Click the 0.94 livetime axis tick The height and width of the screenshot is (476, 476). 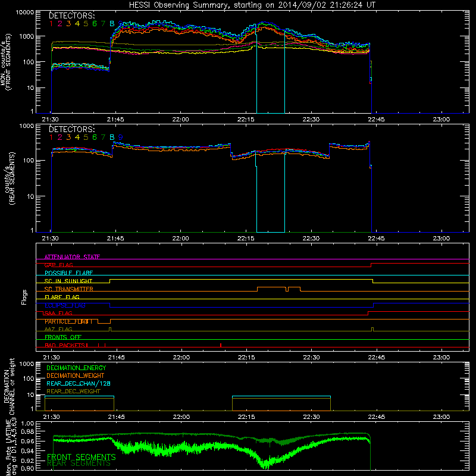pyautogui.click(x=28, y=451)
